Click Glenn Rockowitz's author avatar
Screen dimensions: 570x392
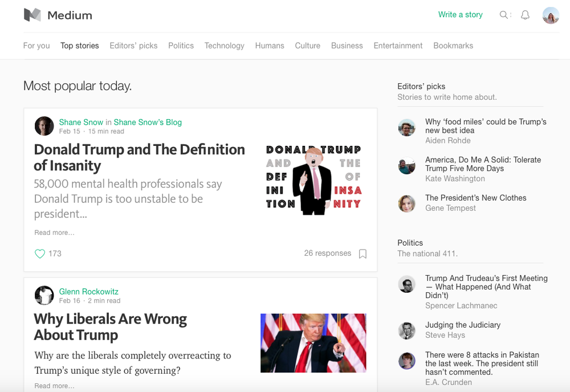click(x=44, y=295)
